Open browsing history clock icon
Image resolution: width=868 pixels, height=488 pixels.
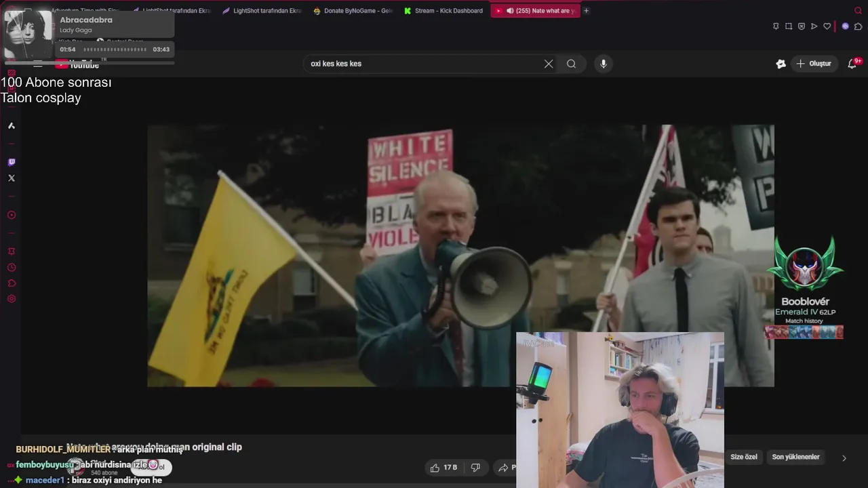pyautogui.click(x=12, y=268)
